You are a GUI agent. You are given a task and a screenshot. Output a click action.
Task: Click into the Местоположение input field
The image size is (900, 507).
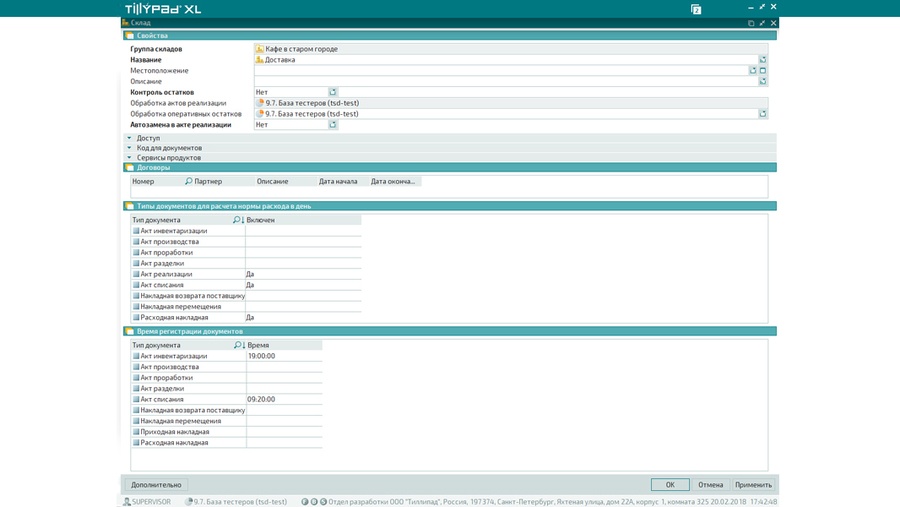501,71
